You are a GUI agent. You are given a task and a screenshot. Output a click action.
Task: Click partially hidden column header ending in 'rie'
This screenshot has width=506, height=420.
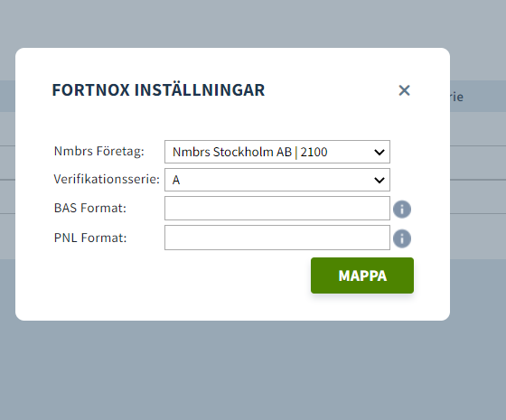(x=456, y=97)
